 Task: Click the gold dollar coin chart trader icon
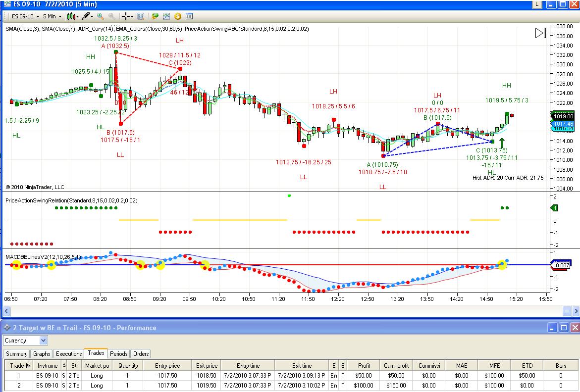[177, 16]
